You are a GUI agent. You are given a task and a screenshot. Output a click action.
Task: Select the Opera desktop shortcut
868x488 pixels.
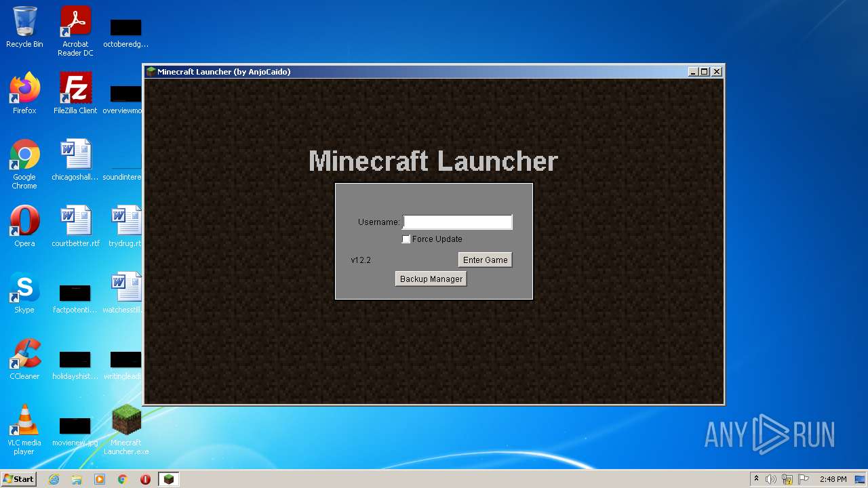[24, 226]
